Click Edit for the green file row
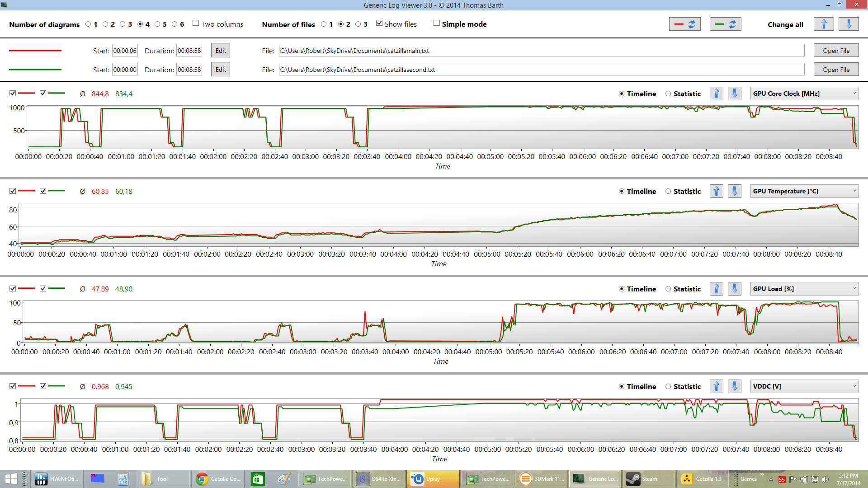The height and width of the screenshot is (488, 868). tap(221, 70)
